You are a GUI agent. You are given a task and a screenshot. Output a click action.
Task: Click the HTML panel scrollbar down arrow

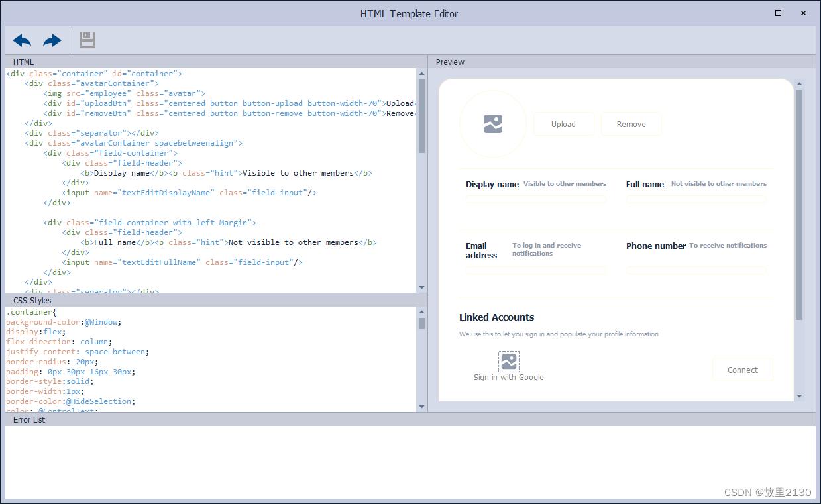pos(421,287)
